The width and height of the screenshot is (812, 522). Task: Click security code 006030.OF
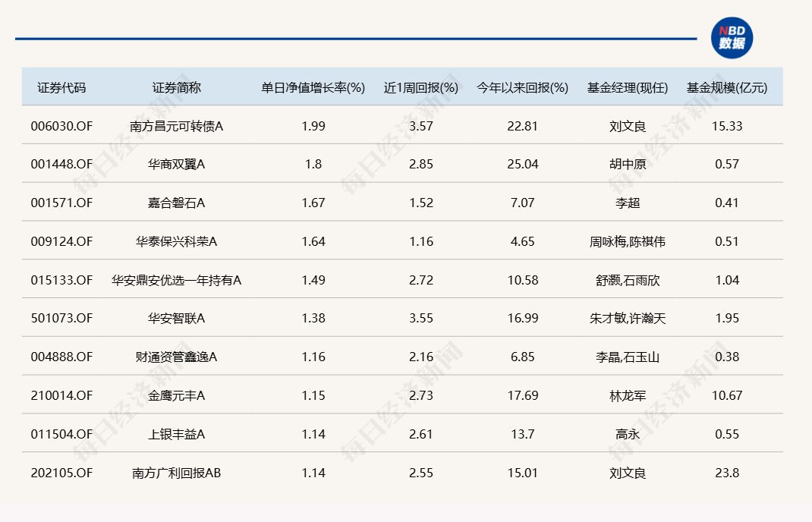click(61, 126)
